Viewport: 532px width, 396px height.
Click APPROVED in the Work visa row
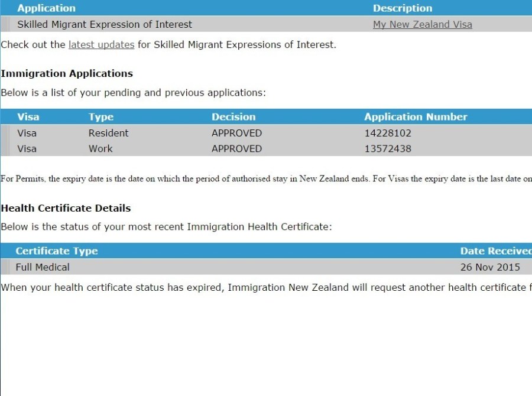236,148
